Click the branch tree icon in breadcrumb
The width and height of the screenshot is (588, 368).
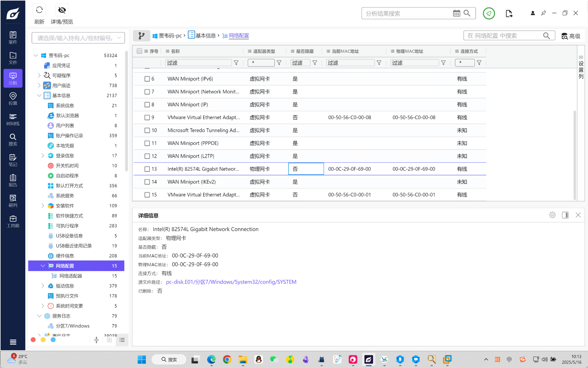tap(141, 36)
